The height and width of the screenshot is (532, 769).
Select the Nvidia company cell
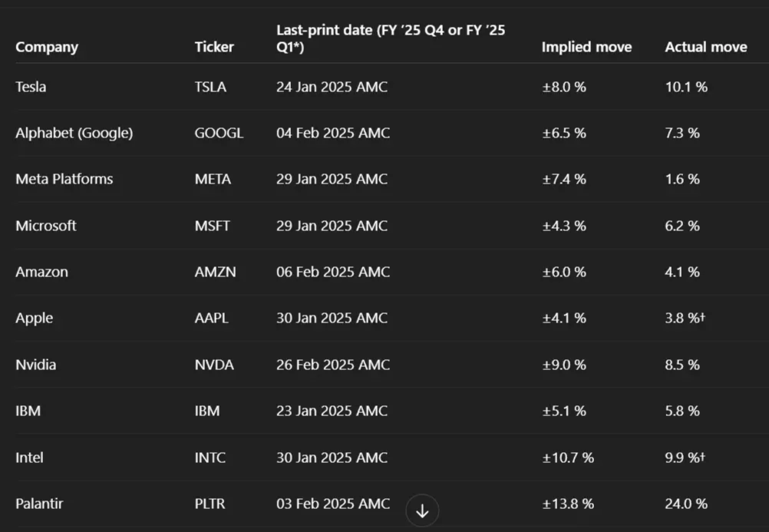[36, 365]
